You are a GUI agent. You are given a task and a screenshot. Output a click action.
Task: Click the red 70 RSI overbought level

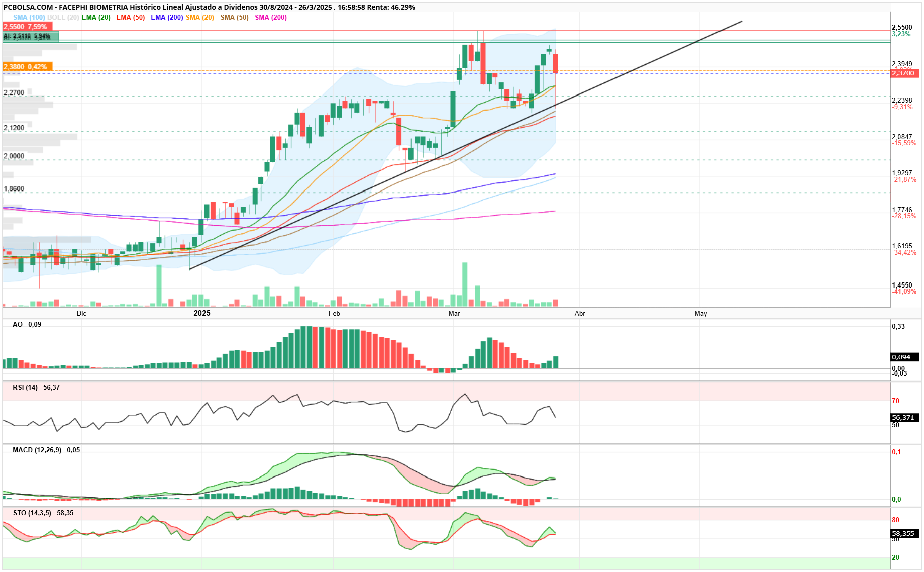coord(896,401)
